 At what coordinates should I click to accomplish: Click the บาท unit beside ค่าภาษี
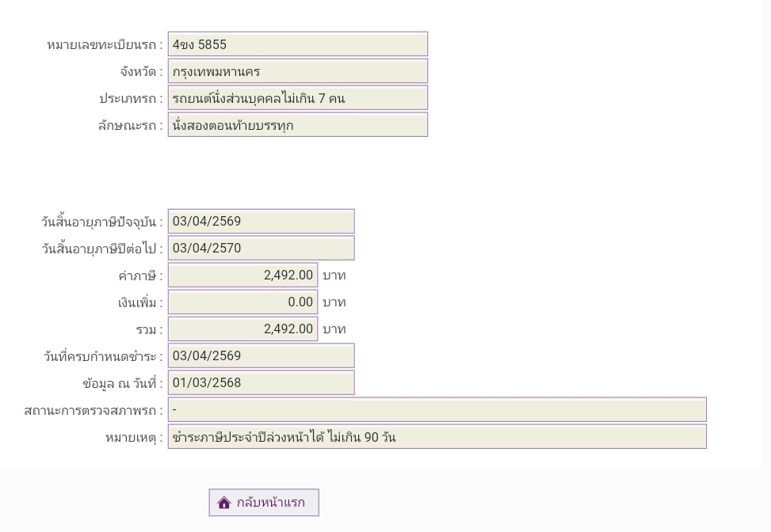[334, 275]
